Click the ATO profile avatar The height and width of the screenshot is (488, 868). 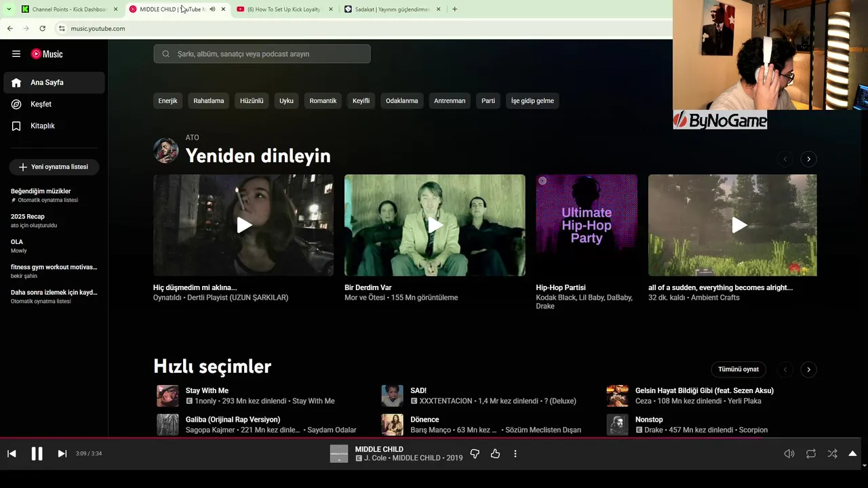(165, 150)
